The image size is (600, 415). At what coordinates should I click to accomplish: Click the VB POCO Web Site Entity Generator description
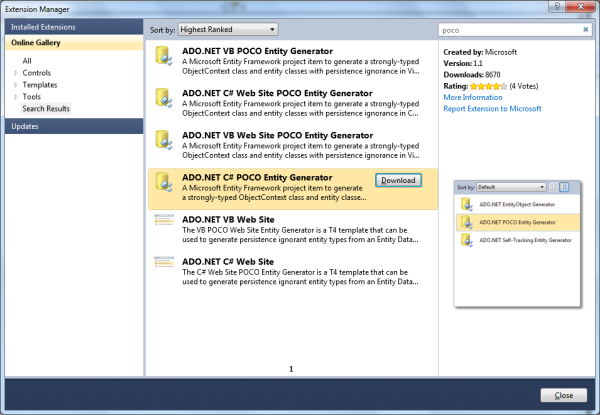(300, 235)
